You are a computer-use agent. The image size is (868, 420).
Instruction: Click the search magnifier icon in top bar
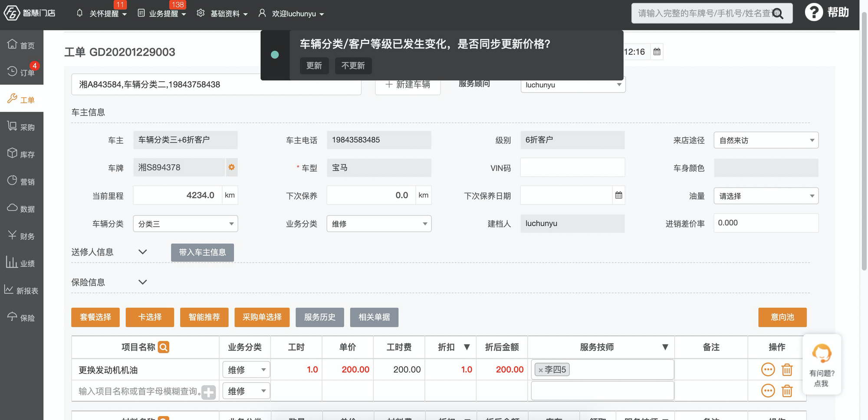click(x=777, y=13)
